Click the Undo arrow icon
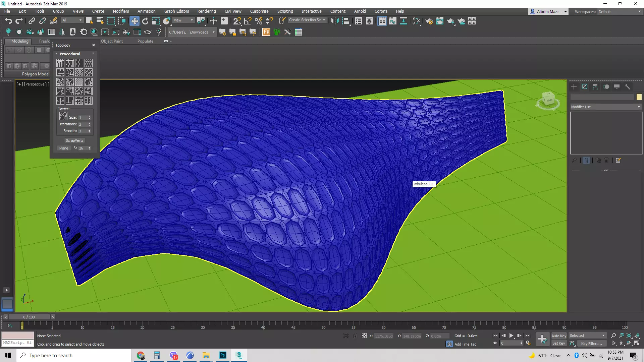This screenshot has width=644, height=362. pos(8,21)
